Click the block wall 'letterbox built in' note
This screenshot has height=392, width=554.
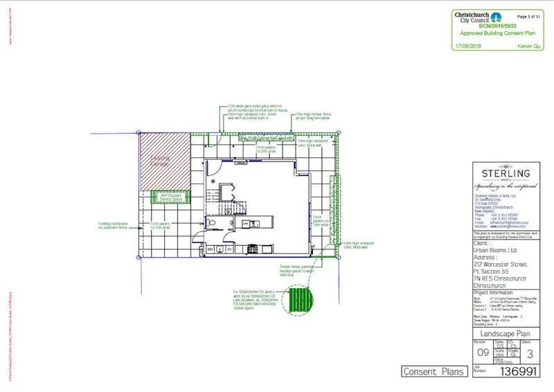pos(251,116)
